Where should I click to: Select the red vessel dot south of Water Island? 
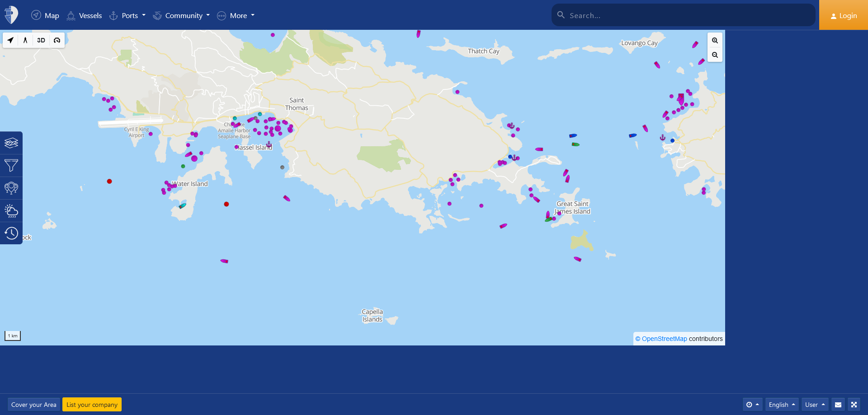(226, 204)
